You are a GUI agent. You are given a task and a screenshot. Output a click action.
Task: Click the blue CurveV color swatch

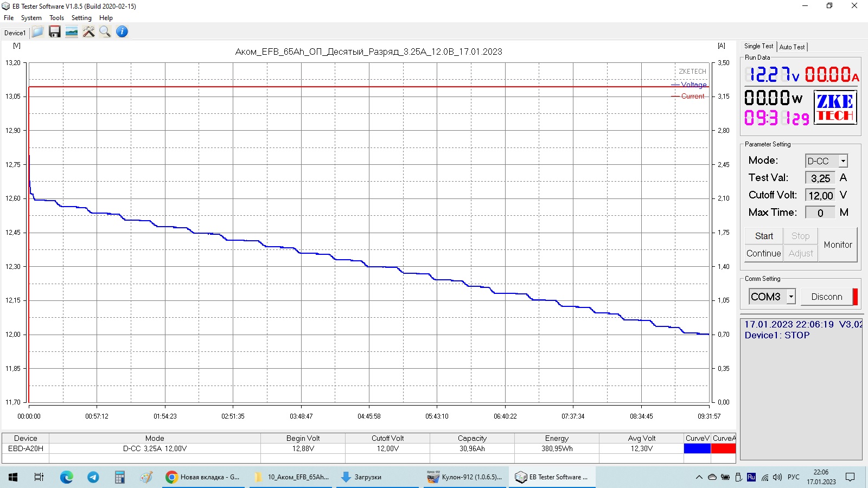point(697,448)
